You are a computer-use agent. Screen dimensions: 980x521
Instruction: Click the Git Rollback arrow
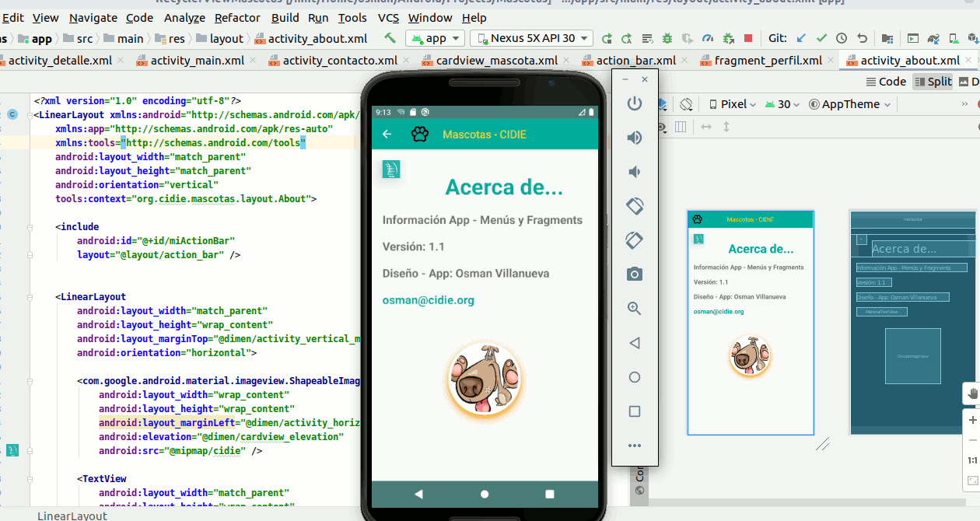click(862, 38)
